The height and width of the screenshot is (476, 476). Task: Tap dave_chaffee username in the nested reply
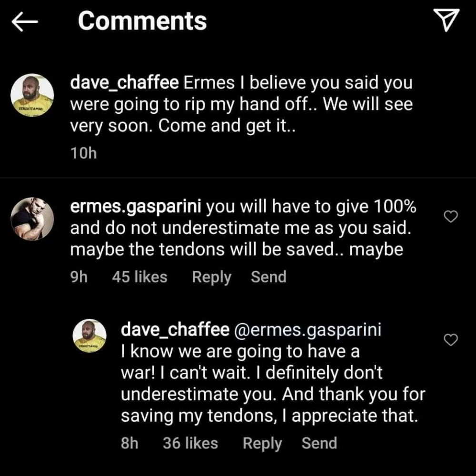(175, 329)
